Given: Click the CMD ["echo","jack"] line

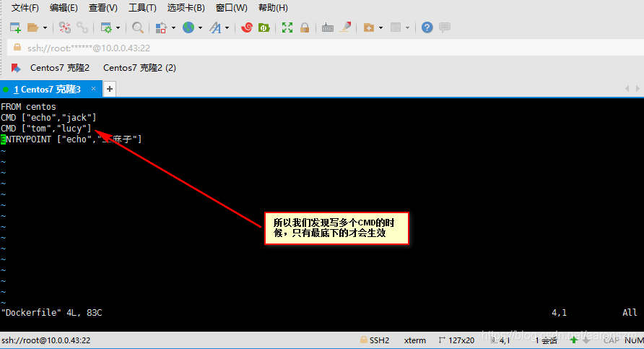Looking at the screenshot, I should point(48,118).
